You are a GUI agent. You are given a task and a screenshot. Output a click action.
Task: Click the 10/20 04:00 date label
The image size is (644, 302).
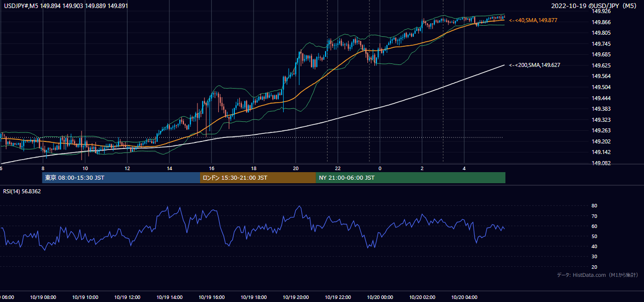464,297
